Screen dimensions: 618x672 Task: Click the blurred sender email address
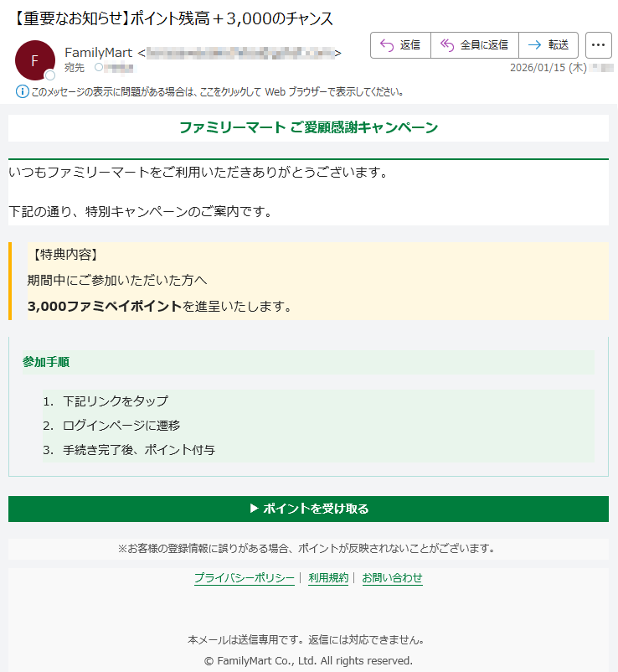239,53
